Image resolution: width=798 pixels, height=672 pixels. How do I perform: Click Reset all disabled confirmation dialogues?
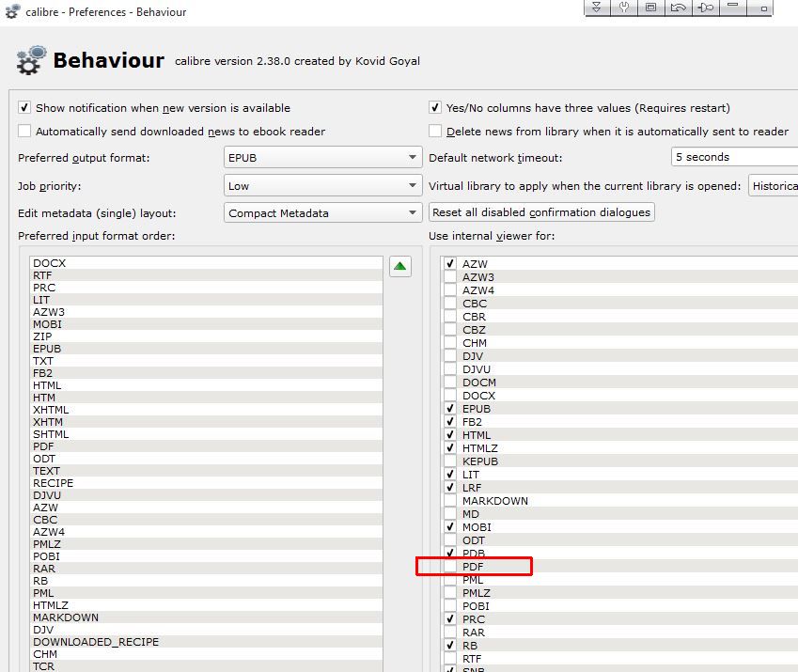(541, 212)
